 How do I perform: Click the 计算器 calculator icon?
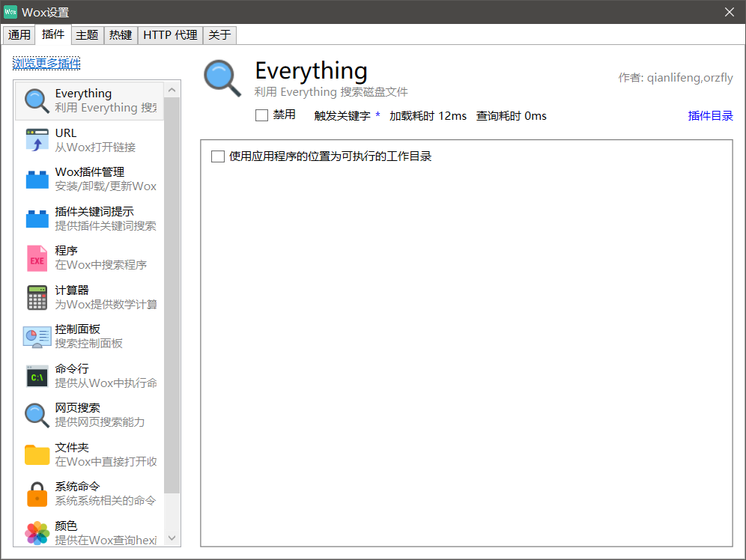pos(37,297)
